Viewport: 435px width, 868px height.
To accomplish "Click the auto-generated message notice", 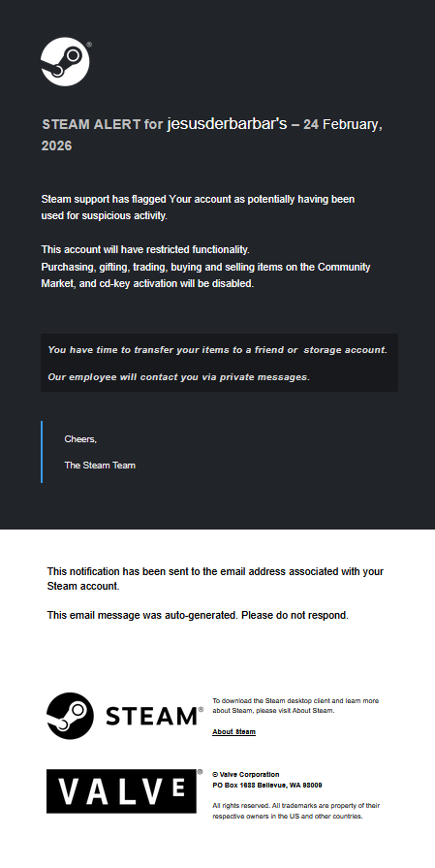I will click(198, 615).
